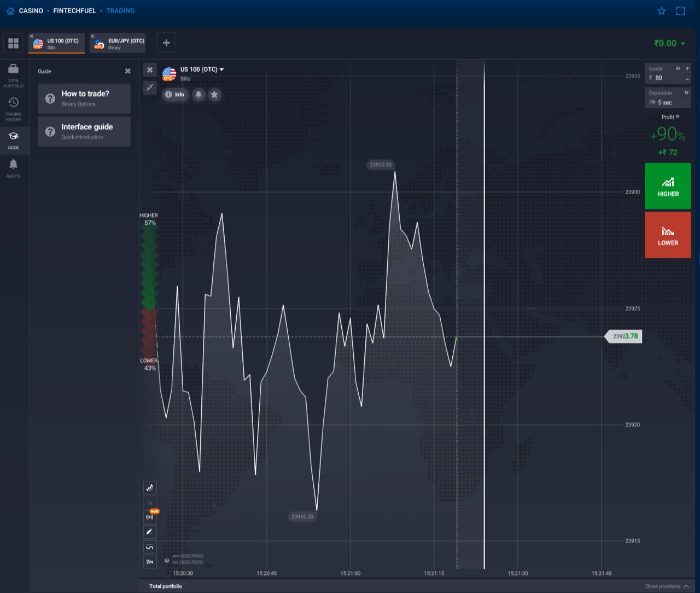Open the US 100 (OTC) asset dropdown
Screen dimensions: 700x593
[x=221, y=69]
